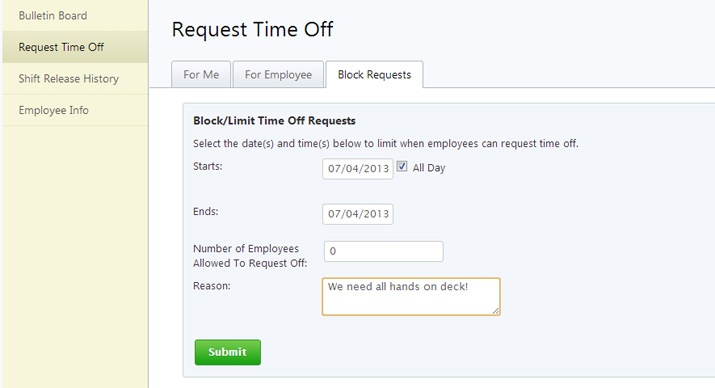Screen dimensions: 715x388
Task: Click the Request Time Off page heading
Action: (253, 29)
